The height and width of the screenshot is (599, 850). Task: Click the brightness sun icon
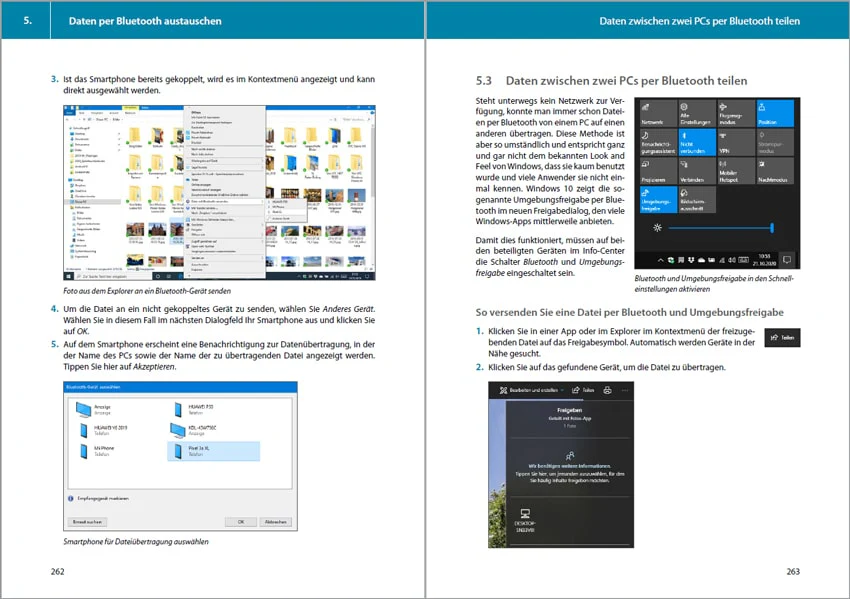pos(657,228)
